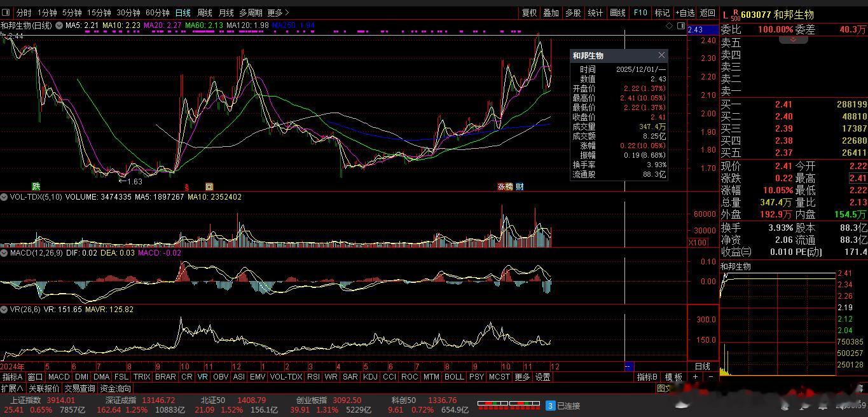The image size is (868, 417).
Task: Click the R 500 badge beside stock code
Action: (x=736, y=14)
